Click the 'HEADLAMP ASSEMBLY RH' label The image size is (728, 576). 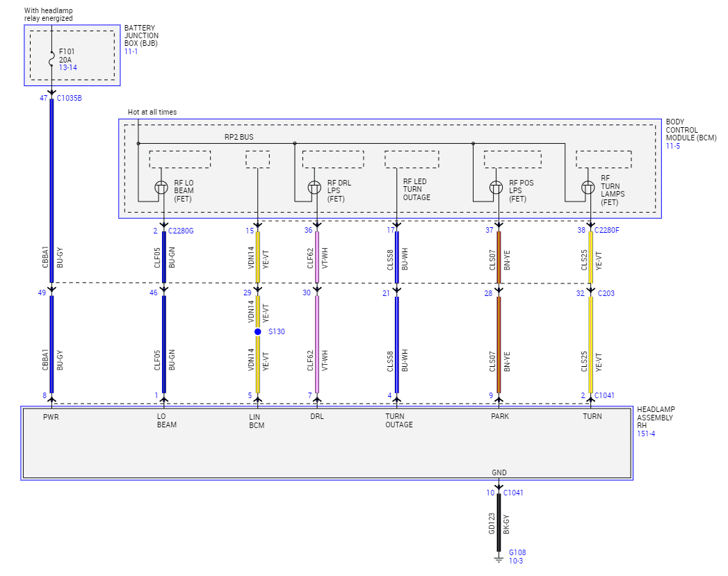[x=656, y=418]
